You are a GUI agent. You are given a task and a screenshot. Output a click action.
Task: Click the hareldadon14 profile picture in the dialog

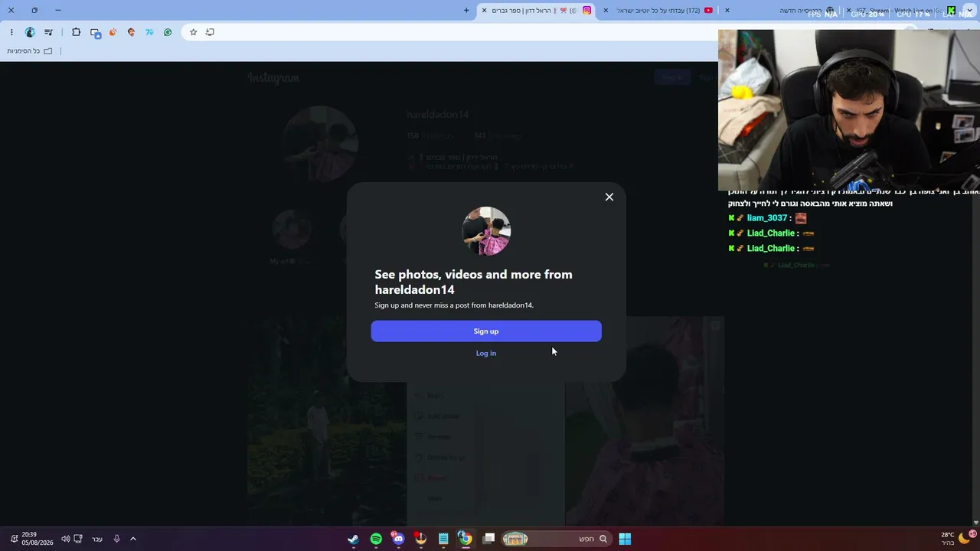(486, 231)
